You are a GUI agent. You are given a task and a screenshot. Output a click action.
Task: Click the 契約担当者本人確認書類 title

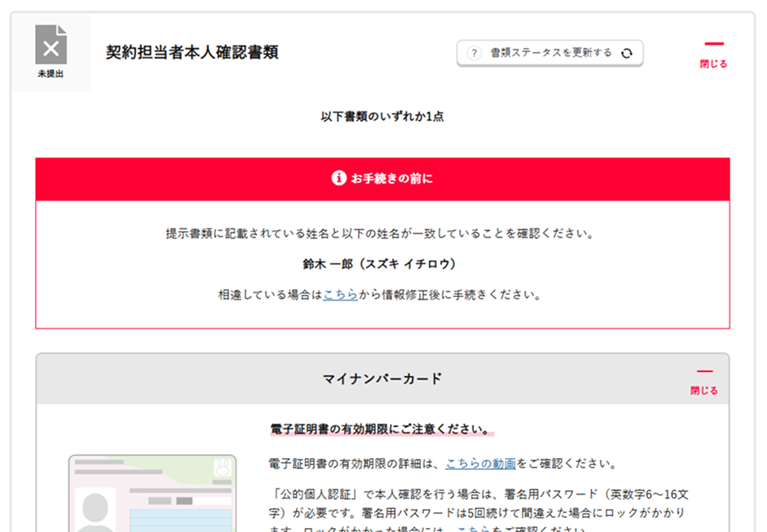[x=192, y=53]
